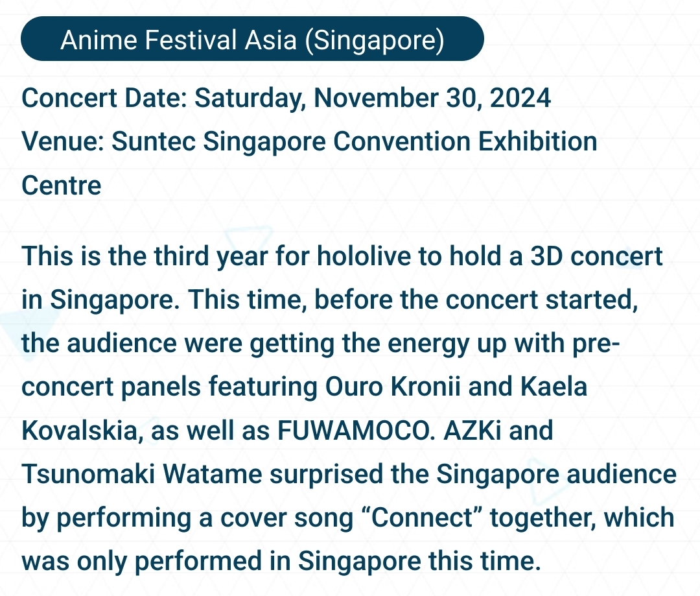The height and width of the screenshot is (596, 700).
Task: Click the Concert Date line
Action: tap(286, 98)
